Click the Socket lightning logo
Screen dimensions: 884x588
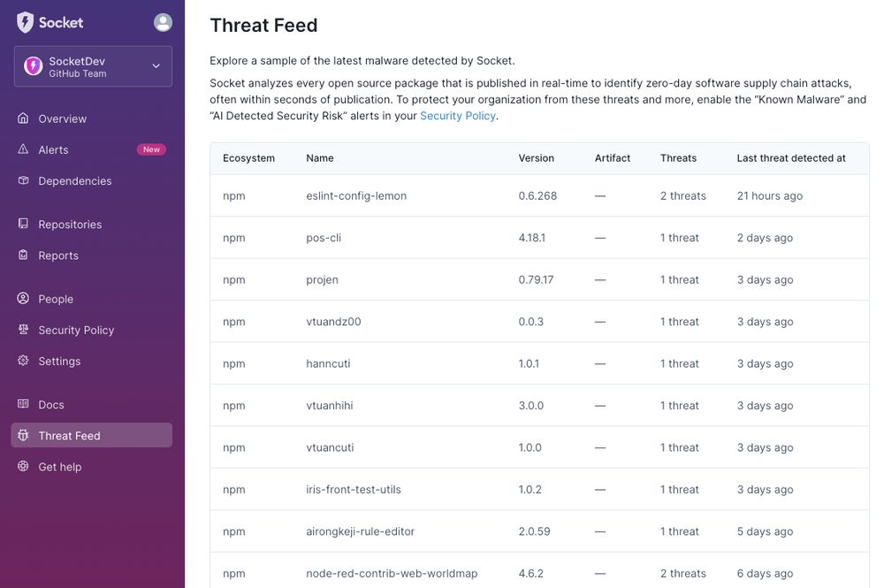click(24, 21)
